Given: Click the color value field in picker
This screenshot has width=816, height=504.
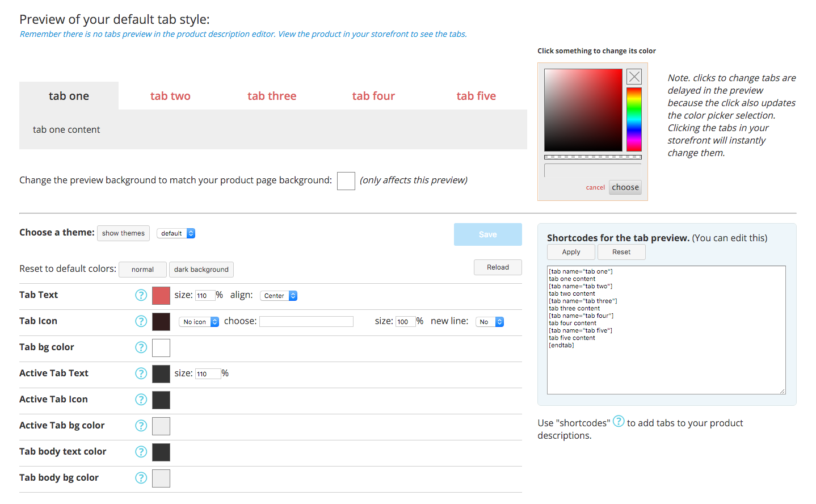Looking at the screenshot, I should [x=593, y=170].
